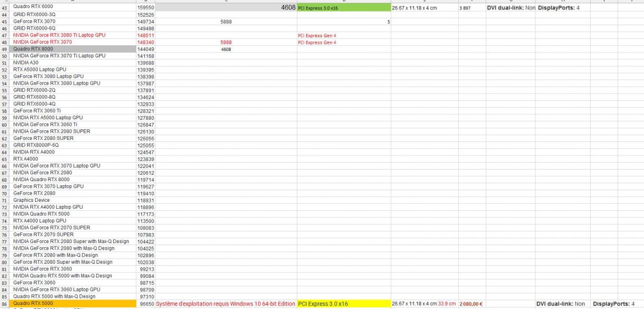
Task: Select the black 5888 cell in row 45
Action: 226,22
